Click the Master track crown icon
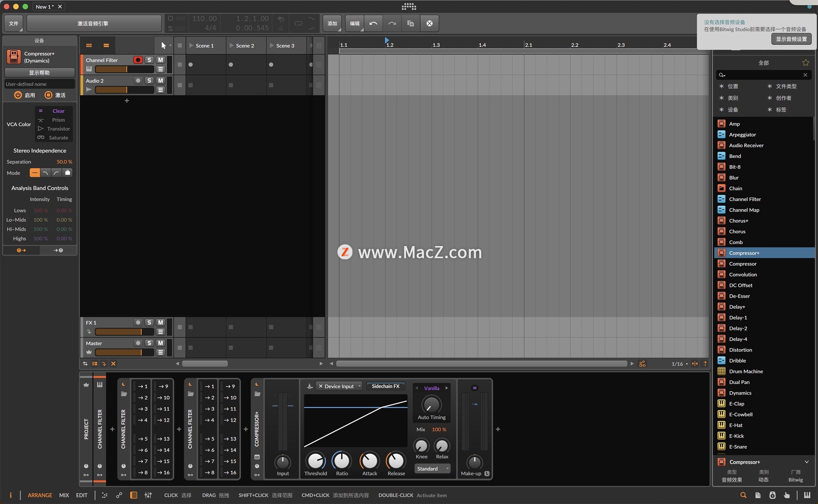The image size is (818, 504). click(x=89, y=352)
